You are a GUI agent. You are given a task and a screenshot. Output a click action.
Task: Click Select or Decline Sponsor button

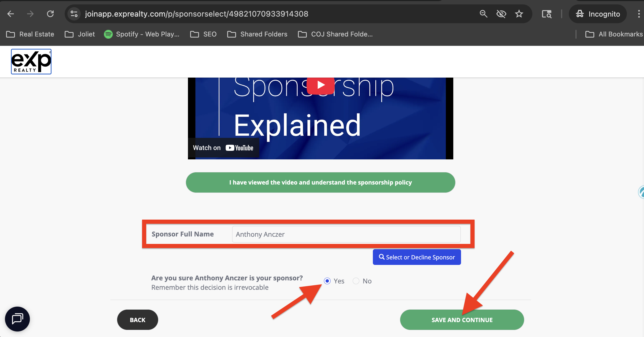point(417,257)
